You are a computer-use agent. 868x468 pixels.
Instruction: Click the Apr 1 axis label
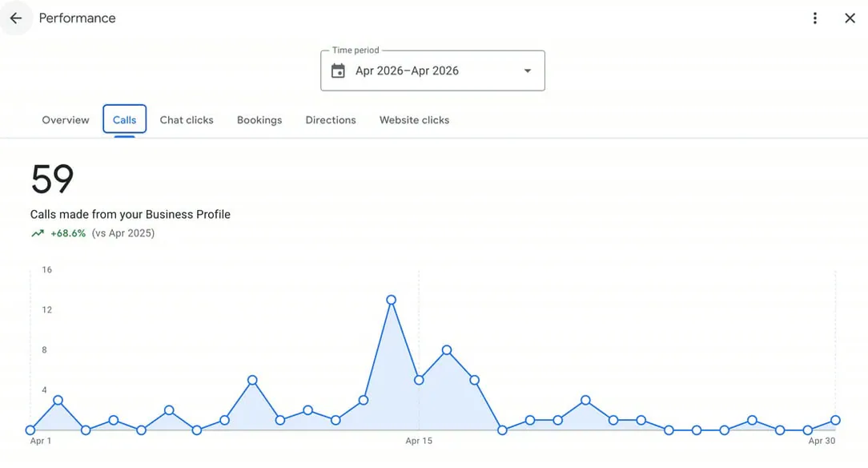pyautogui.click(x=40, y=441)
